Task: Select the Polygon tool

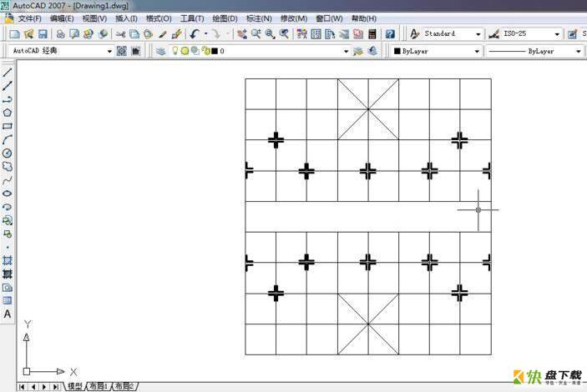Action: [8, 113]
